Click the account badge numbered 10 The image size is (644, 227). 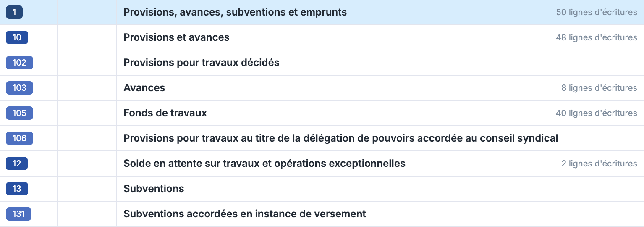pos(17,37)
